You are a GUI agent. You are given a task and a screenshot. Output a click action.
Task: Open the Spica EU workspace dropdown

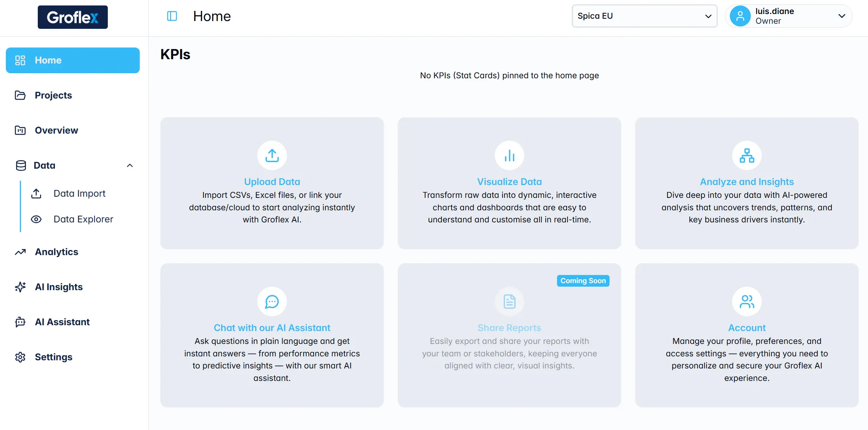645,16
